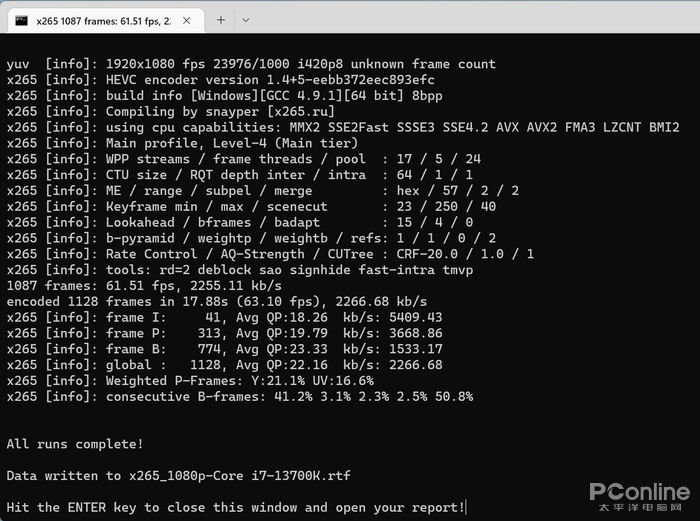Click the "encoded 1128 frames" result line
Image resolution: width=700 pixels, height=521 pixels.
pyautogui.click(x=217, y=301)
